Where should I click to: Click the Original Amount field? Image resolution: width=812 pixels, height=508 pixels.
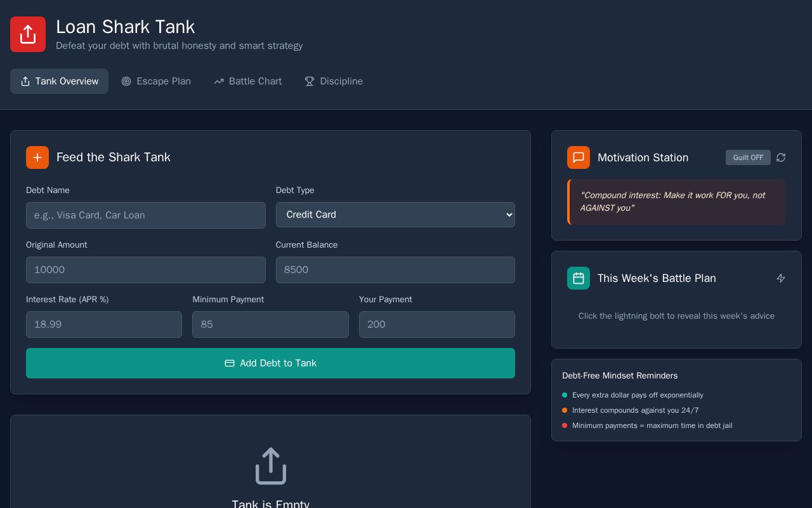[x=146, y=270]
